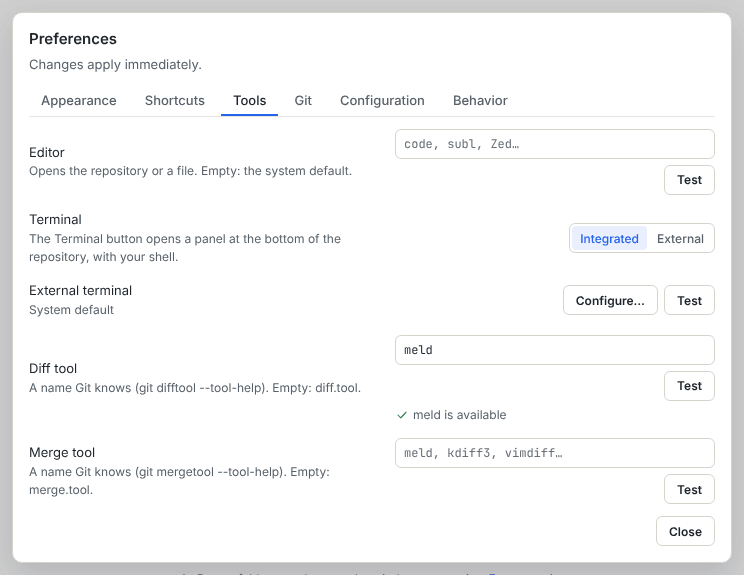The image size is (744, 575).
Task: Click the 'Diff tool' label
Action: (53, 369)
